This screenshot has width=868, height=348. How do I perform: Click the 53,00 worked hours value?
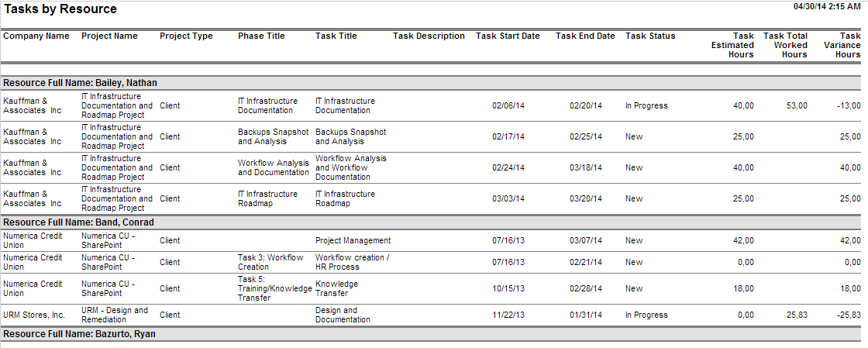pyautogui.click(x=797, y=105)
